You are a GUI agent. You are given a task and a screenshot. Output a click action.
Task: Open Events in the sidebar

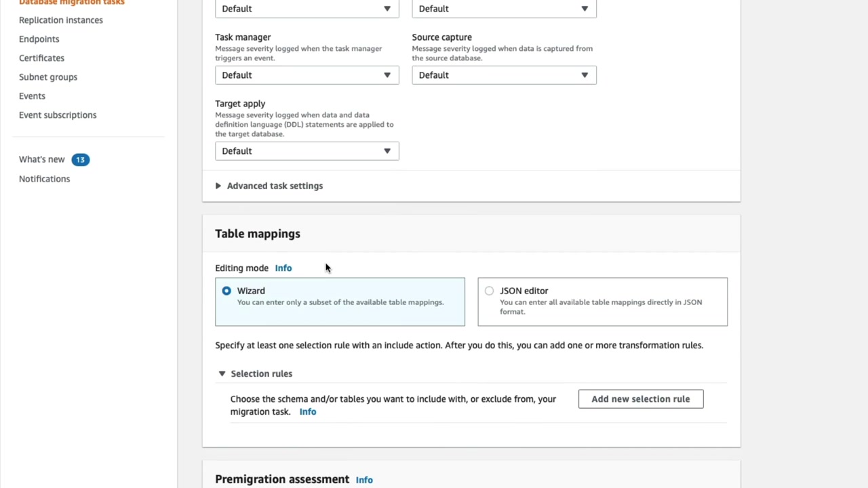coord(32,96)
